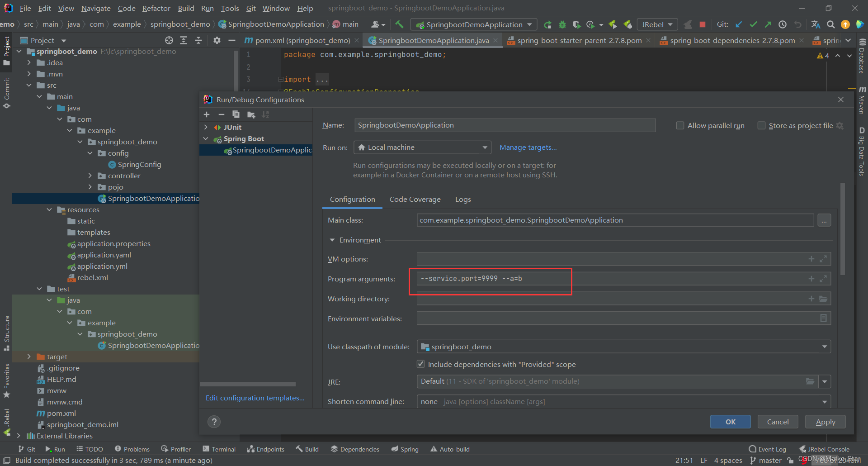
Task: Click Git update project arrow icon
Action: 739,24
